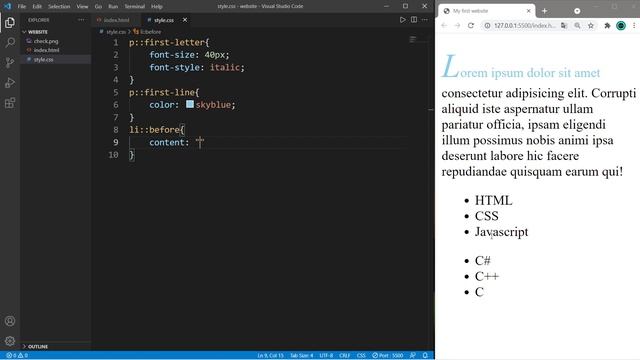Go back in the browser
640x360 pixels.
point(444,25)
